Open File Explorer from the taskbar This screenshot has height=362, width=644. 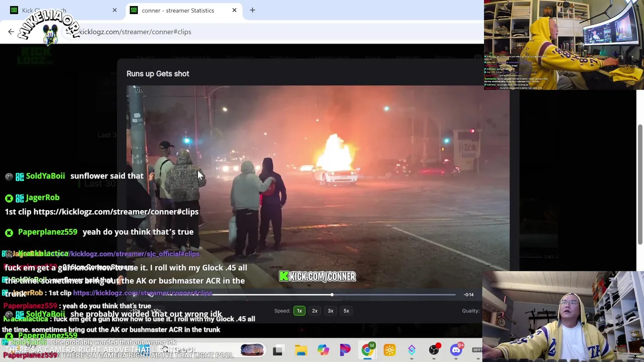pyautogui.click(x=301, y=350)
